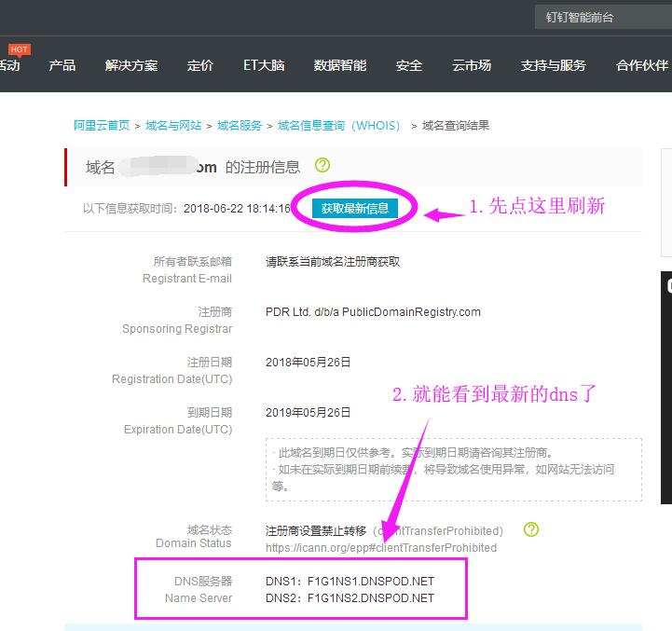This screenshot has width=672, height=631.
Task: Select expiration date 2019年05月26日
Action: tap(309, 412)
